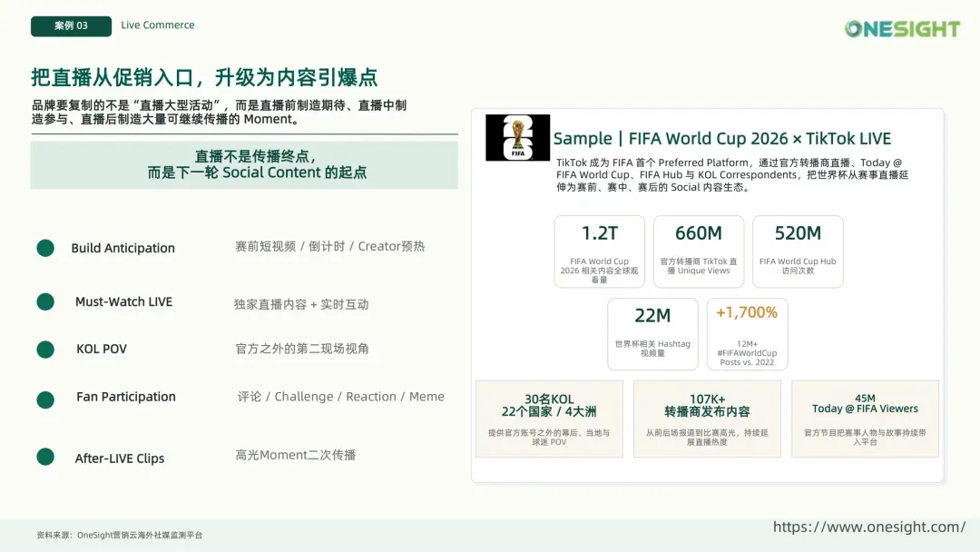Click the Sample | FIFA World Cup 2026 title
Screen dimensions: 980x552
pos(722,139)
